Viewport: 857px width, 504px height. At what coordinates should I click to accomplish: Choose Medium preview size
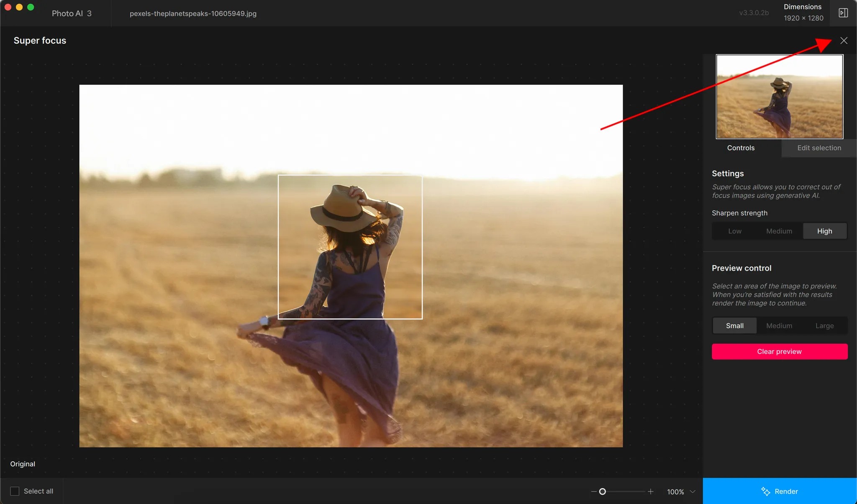779,325
